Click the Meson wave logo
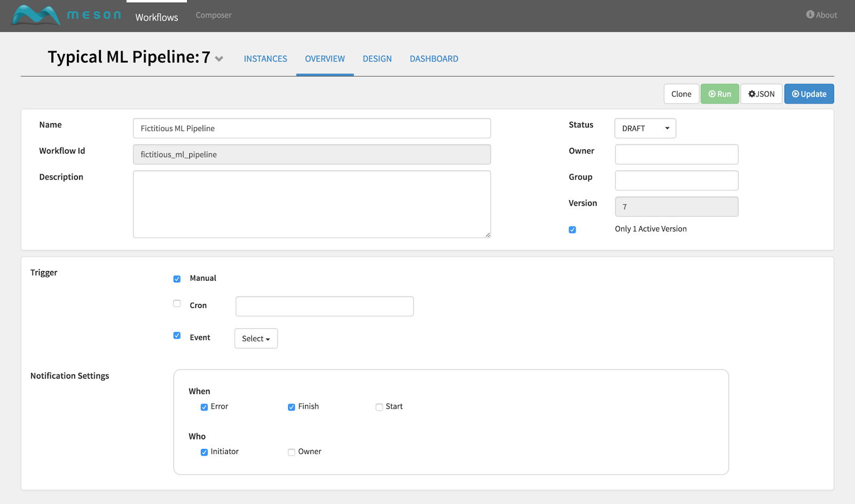Image resolution: width=855 pixels, height=504 pixels. (35, 15)
